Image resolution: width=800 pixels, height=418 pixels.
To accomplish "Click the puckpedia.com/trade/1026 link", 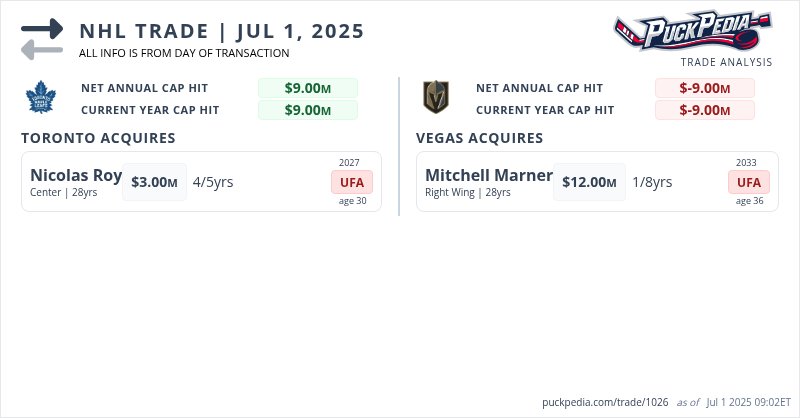I will click(x=604, y=402).
